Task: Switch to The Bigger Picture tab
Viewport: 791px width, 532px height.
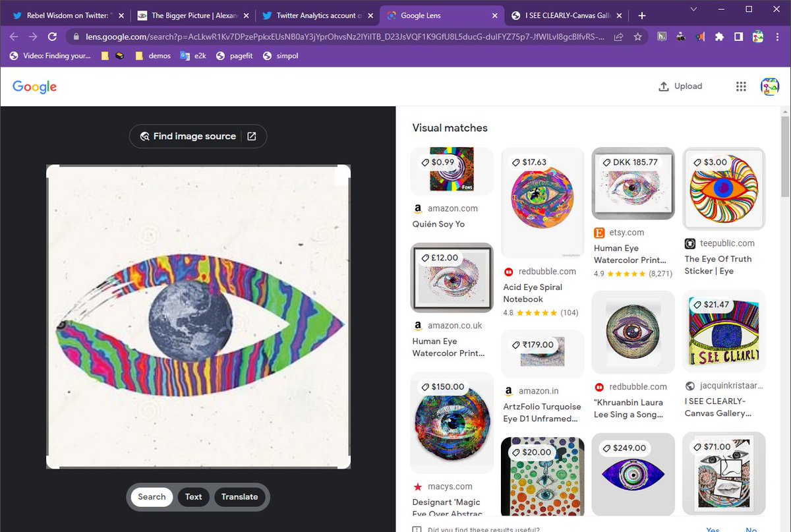Action: [193, 16]
